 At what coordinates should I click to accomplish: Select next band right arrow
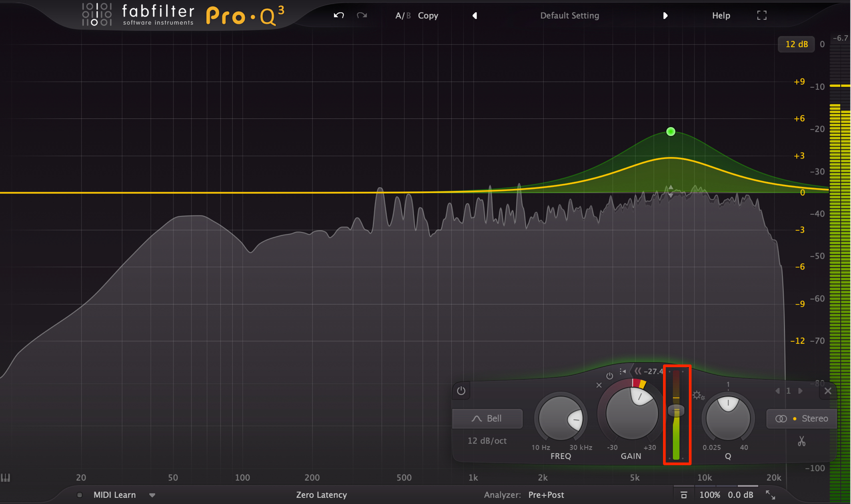800,391
